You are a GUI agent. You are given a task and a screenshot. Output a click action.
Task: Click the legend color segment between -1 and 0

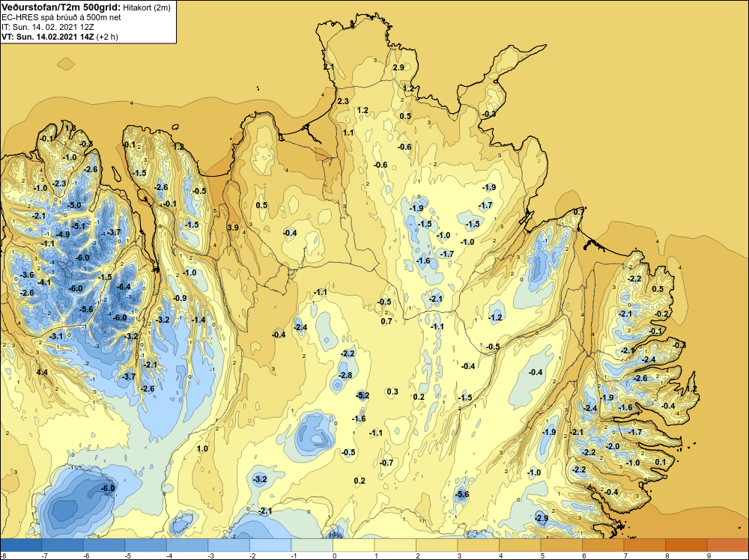coord(312,545)
